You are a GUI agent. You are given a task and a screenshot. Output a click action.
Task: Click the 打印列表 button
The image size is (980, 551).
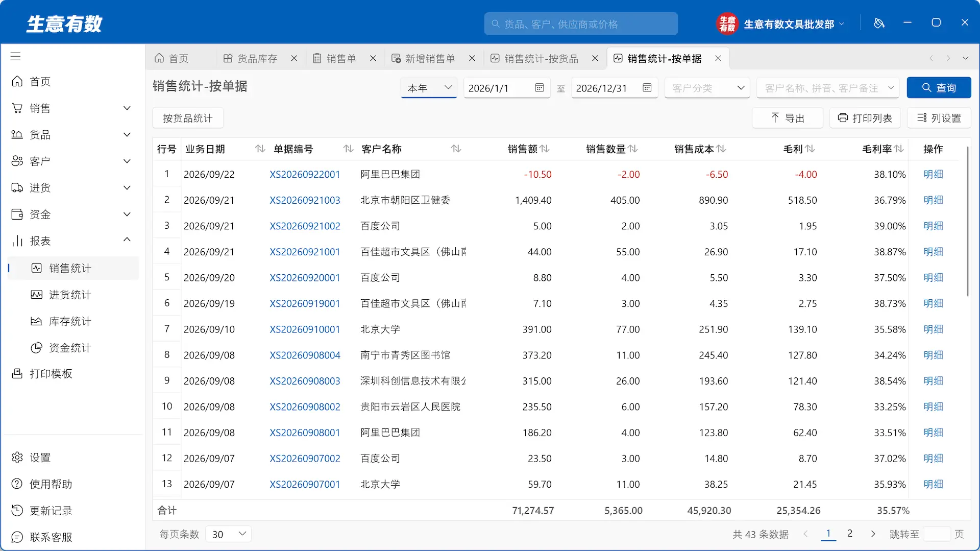tap(865, 118)
